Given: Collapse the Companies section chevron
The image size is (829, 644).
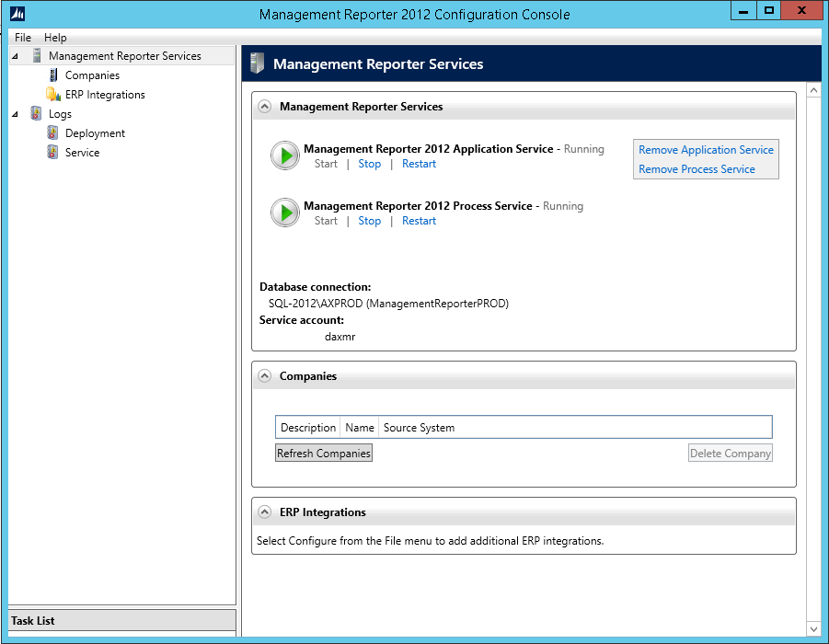Looking at the screenshot, I should click(x=265, y=376).
